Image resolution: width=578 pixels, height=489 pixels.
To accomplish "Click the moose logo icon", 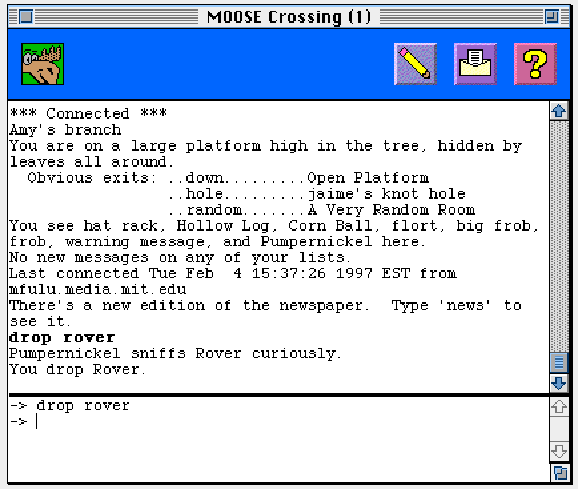I will [x=43, y=64].
